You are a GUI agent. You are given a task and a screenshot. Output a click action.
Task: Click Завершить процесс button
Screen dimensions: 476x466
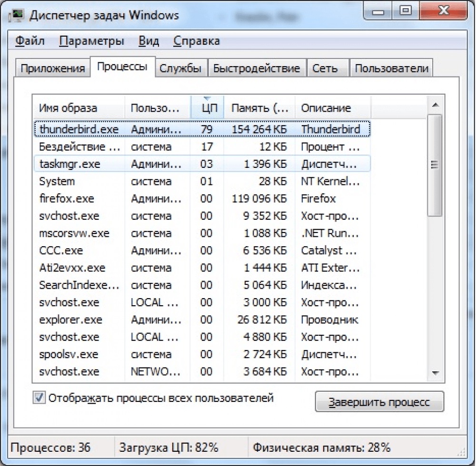(379, 402)
